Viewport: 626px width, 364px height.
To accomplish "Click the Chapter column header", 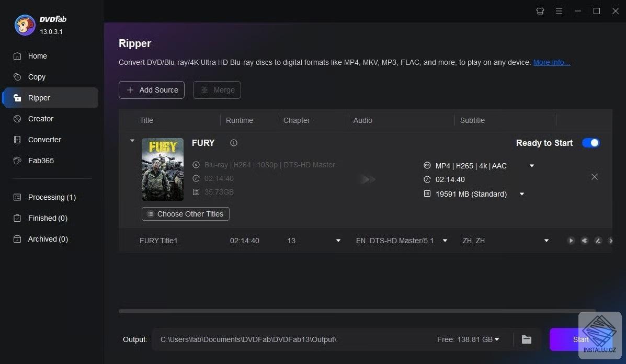I will [x=297, y=120].
